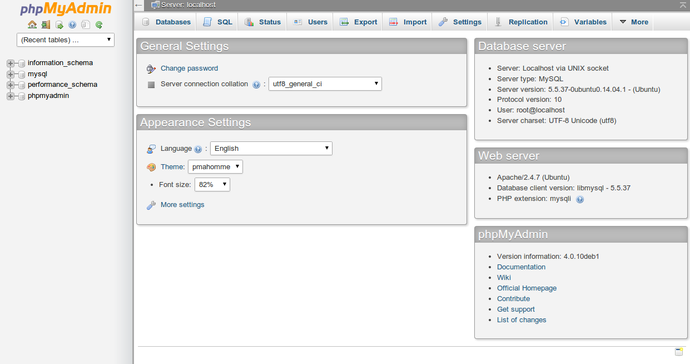This screenshot has width=690, height=364.
Task: Open the phpMyAdmin documentation sidebar icon
Action: [x=72, y=25]
